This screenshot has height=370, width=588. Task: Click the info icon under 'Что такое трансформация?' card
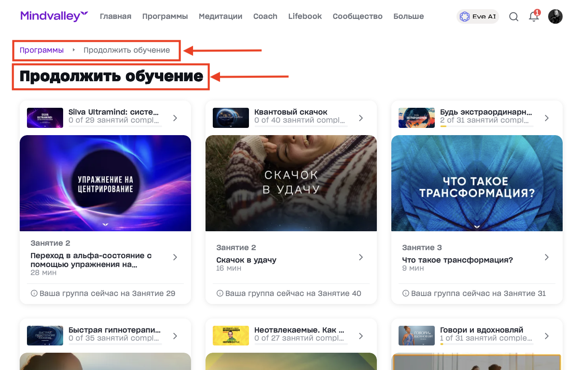click(405, 293)
